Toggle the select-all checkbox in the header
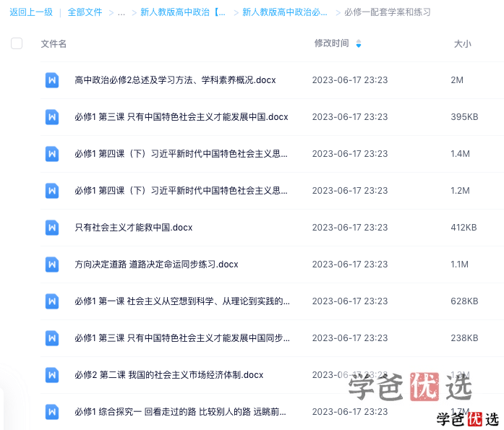This screenshot has height=430, width=504. coord(17,43)
